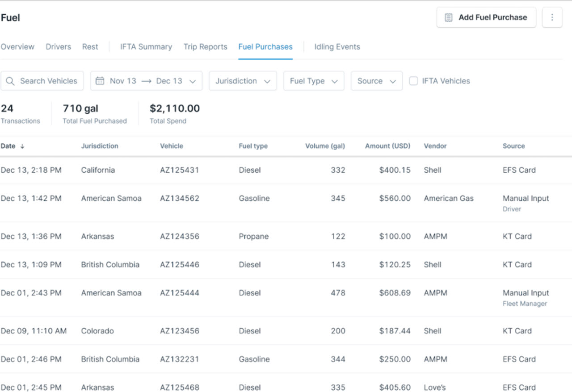Open the Nov 13 to Dec 13 date picker
This screenshot has width=572, height=392.
pyautogui.click(x=146, y=81)
